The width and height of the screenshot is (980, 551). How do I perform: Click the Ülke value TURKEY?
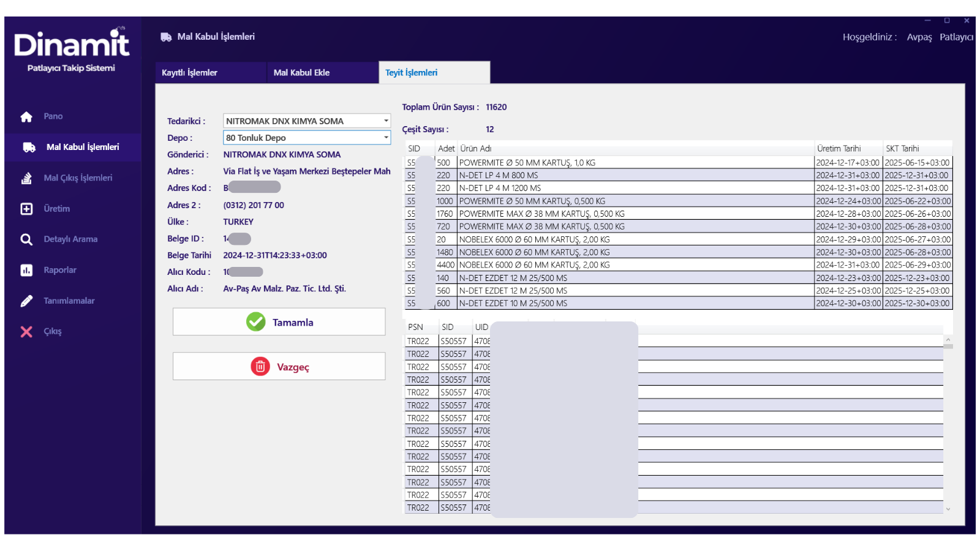click(238, 222)
